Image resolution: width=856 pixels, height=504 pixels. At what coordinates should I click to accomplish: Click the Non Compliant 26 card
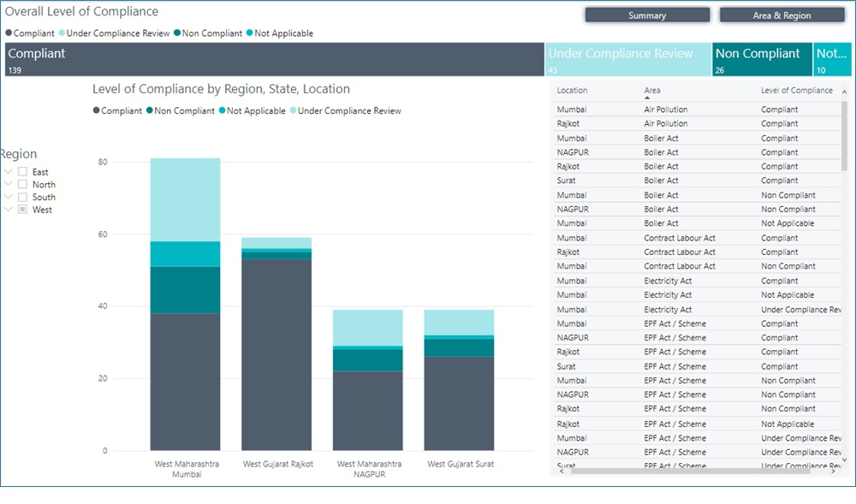coord(760,59)
